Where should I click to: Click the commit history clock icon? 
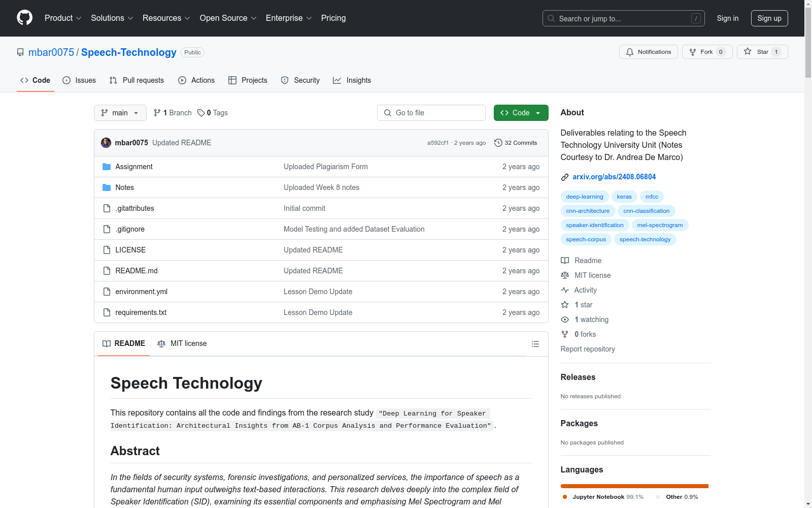tap(498, 143)
